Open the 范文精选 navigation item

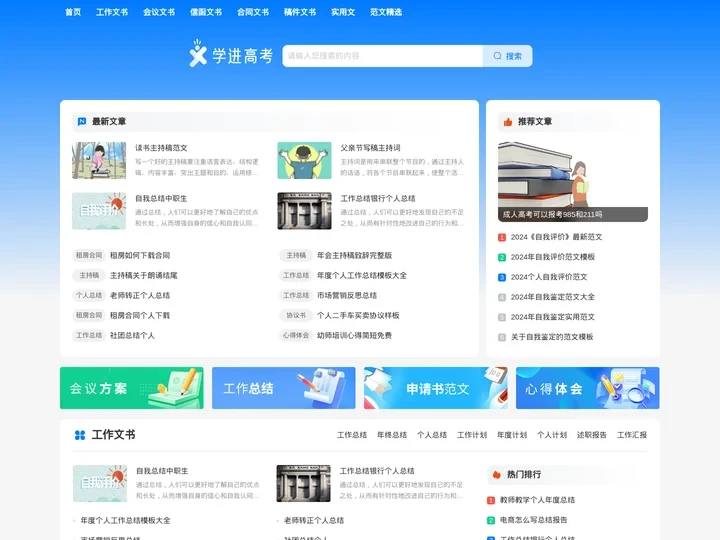point(386,12)
